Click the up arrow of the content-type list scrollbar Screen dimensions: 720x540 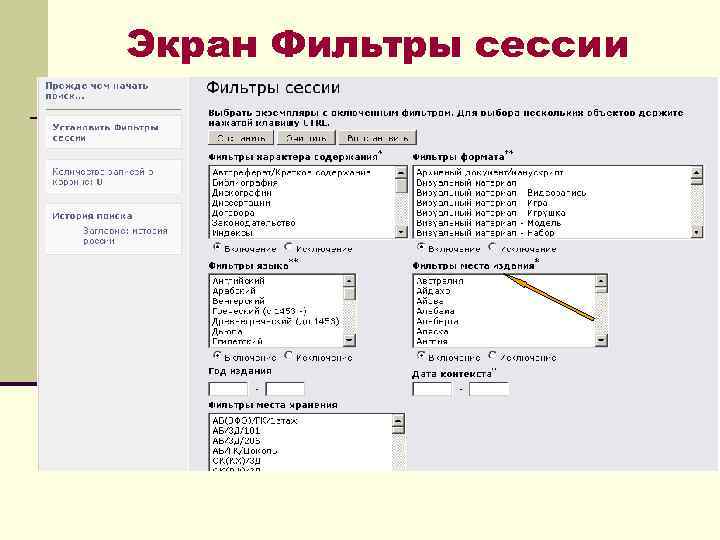(x=401, y=173)
